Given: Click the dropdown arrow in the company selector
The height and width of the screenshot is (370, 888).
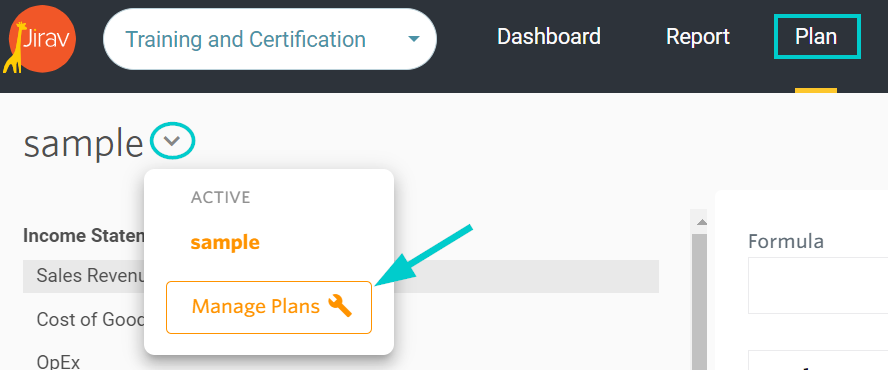Looking at the screenshot, I should 414,39.
